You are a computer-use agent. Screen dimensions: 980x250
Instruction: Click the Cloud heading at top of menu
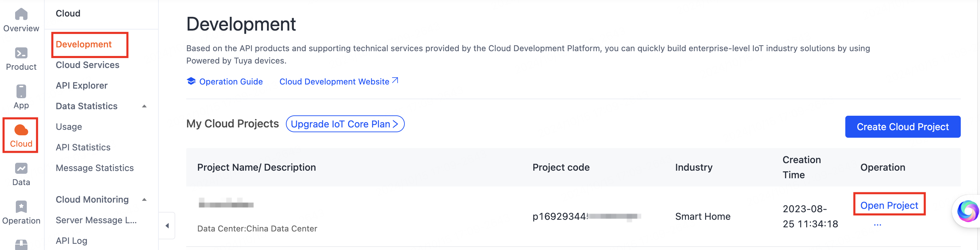(x=68, y=13)
